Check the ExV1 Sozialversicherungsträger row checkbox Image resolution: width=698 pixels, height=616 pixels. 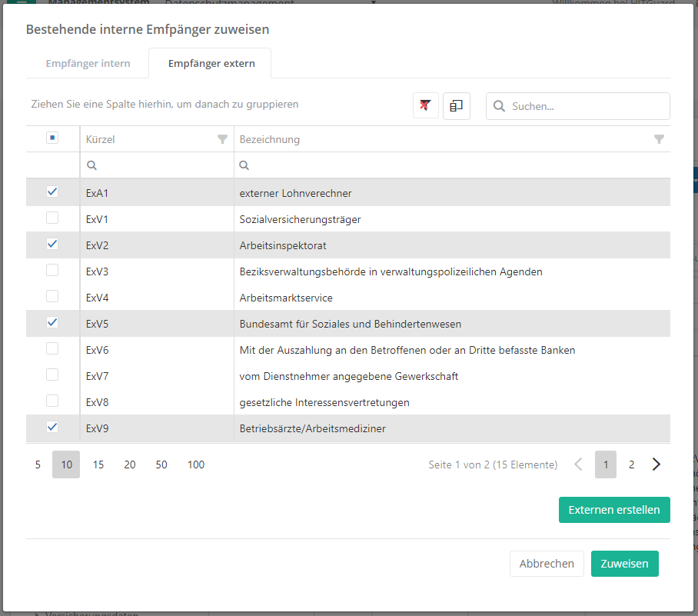(52, 218)
